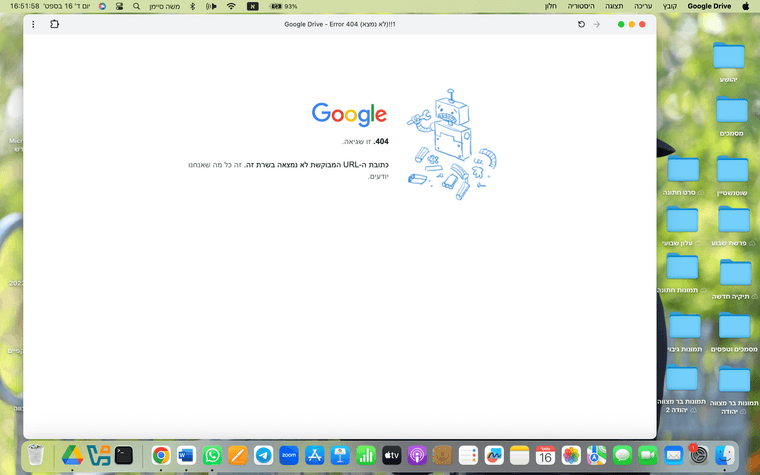The image size is (760, 475).
Task: Select the עלון שבועי desktop folder
Action: point(682,225)
